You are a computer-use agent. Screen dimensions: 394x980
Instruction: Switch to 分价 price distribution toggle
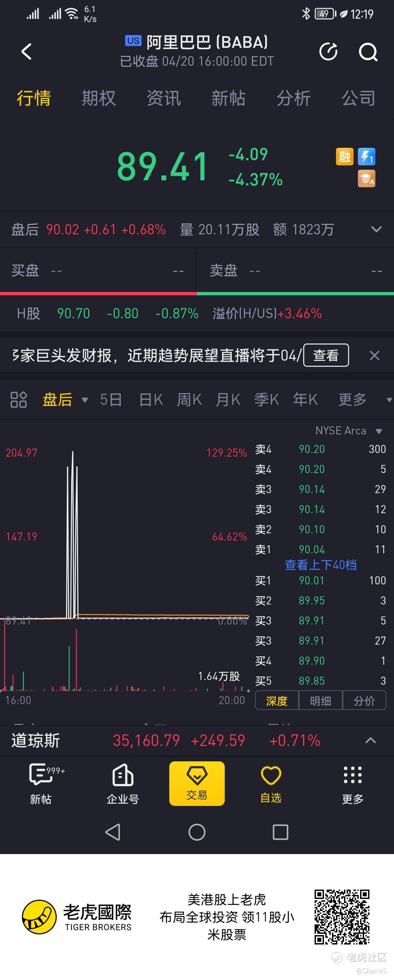364,700
